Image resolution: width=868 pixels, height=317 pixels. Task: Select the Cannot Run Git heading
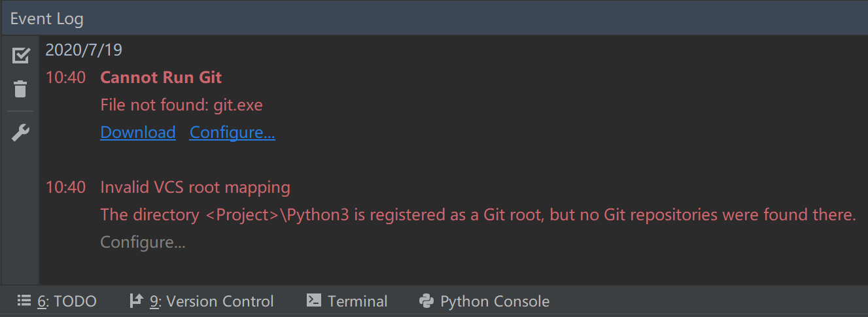click(161, 77)
